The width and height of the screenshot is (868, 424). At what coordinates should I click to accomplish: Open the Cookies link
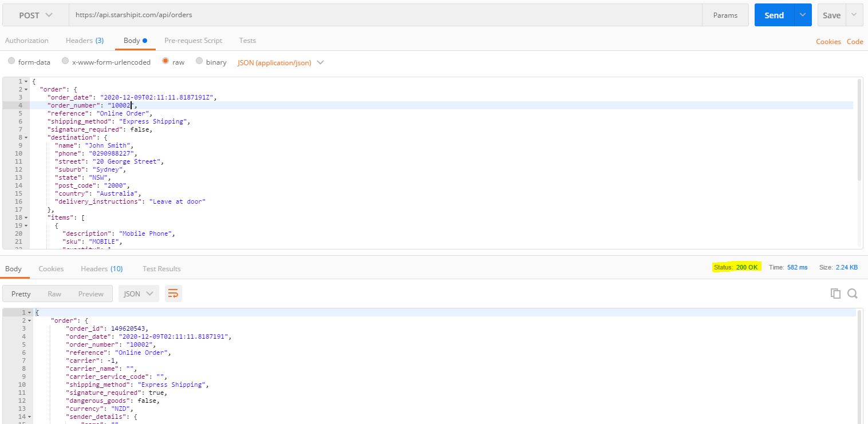pyautogui.click(x=828, y=41)
